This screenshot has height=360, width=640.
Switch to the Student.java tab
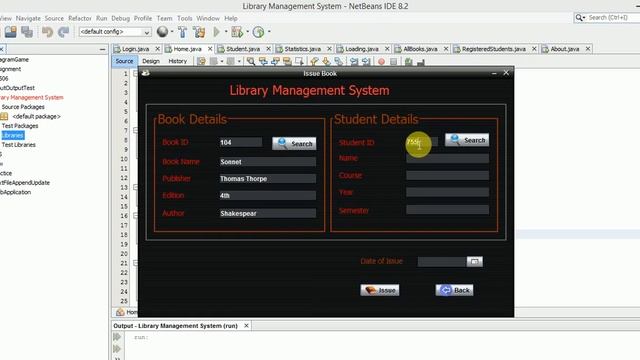pyautogui.click(x=243, y=49)
